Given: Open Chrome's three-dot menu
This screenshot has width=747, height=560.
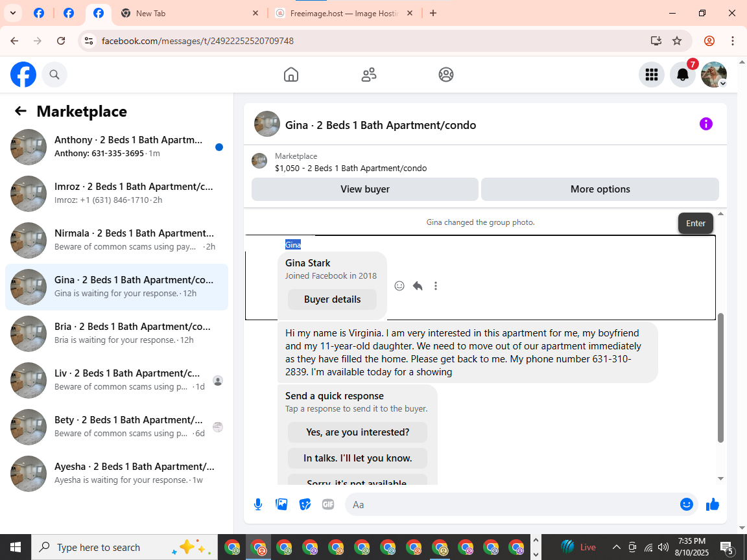Looking at the screenshot, I should (x=733, y=41).
